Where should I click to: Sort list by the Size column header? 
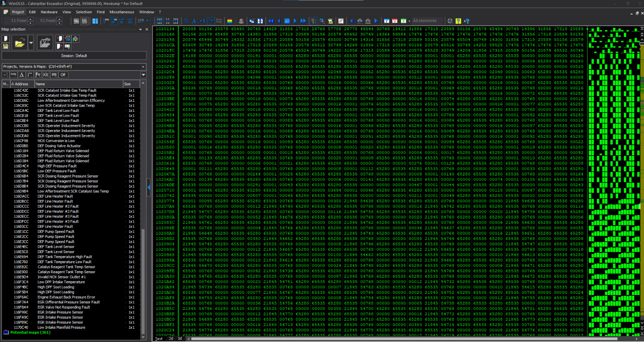[x=131, y=84]
